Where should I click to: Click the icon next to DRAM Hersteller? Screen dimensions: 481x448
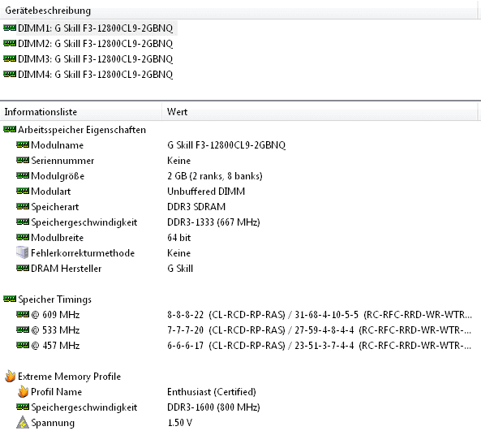23,268
